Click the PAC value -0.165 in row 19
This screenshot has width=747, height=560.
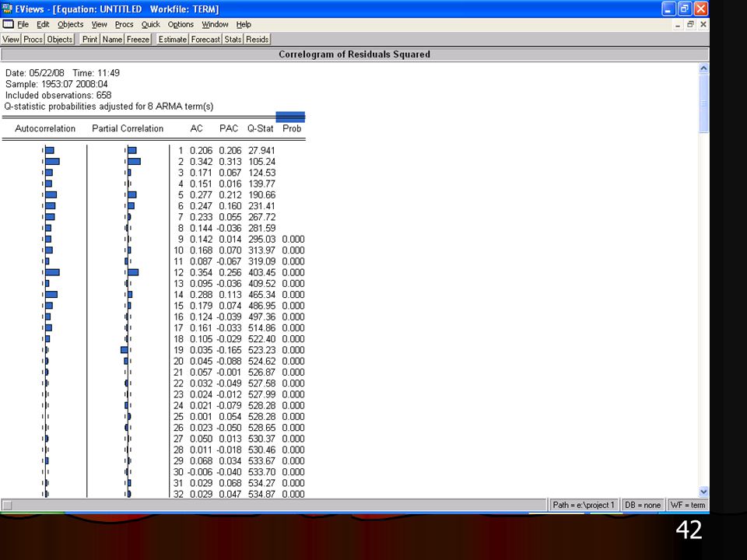(229, 350)
